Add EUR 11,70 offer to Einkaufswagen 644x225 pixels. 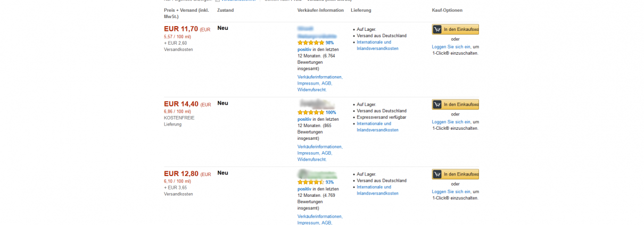456,30
